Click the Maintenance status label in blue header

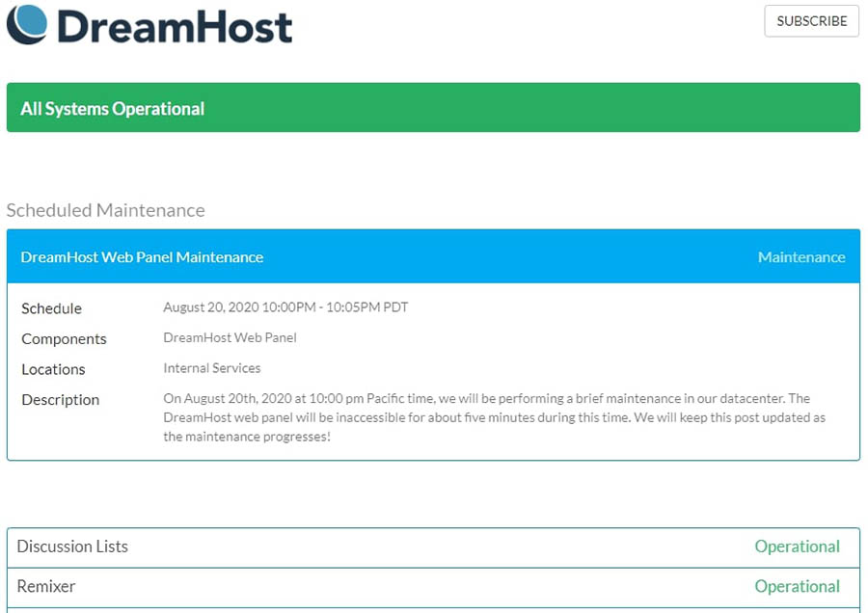click(800, 257)
